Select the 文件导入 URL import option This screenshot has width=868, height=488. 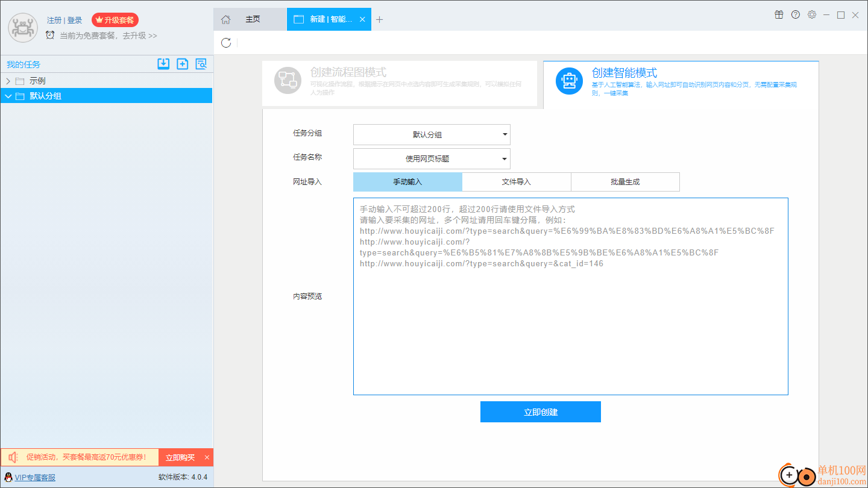(x=517, y=182)
